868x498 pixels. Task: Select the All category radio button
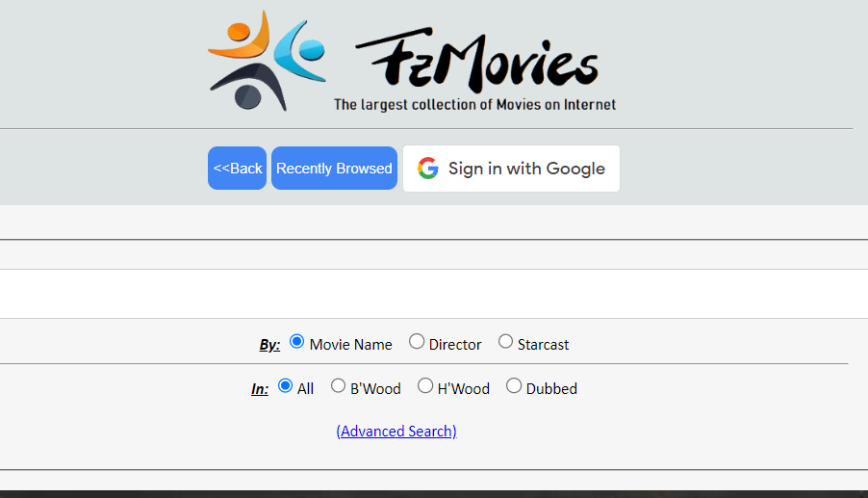point(286,386)
